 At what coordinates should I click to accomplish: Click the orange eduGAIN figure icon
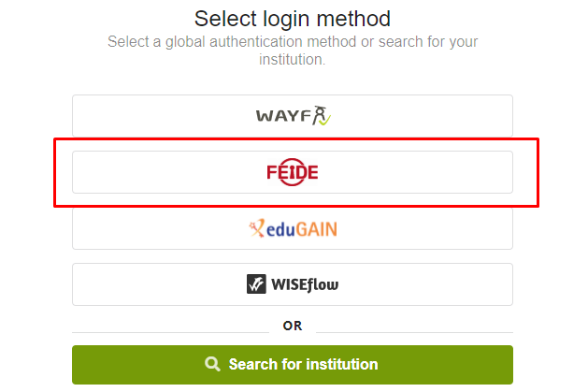tap(256, 228)
